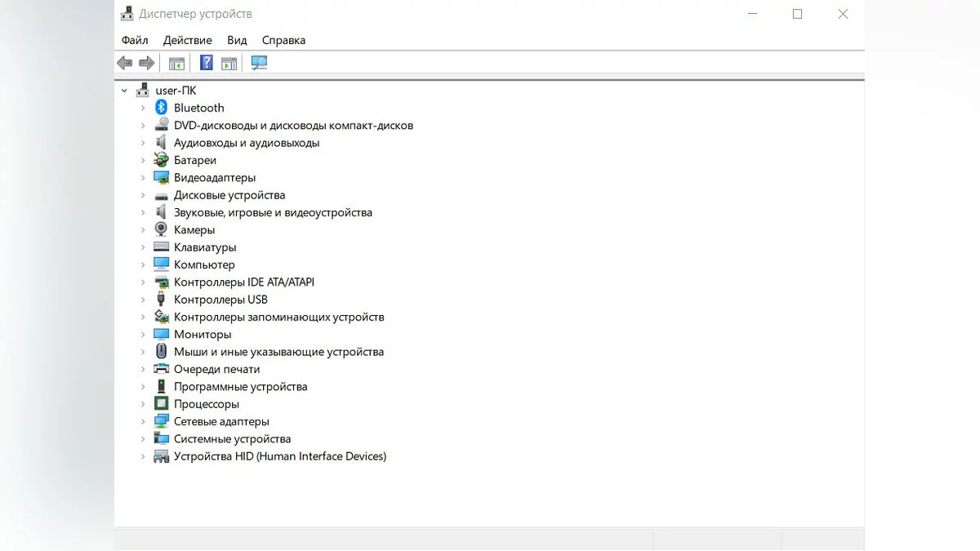This screenshot has width=980, height=551.
Task: Click the Диспетчер устройств title bar icon
Action: coord(127,14)
